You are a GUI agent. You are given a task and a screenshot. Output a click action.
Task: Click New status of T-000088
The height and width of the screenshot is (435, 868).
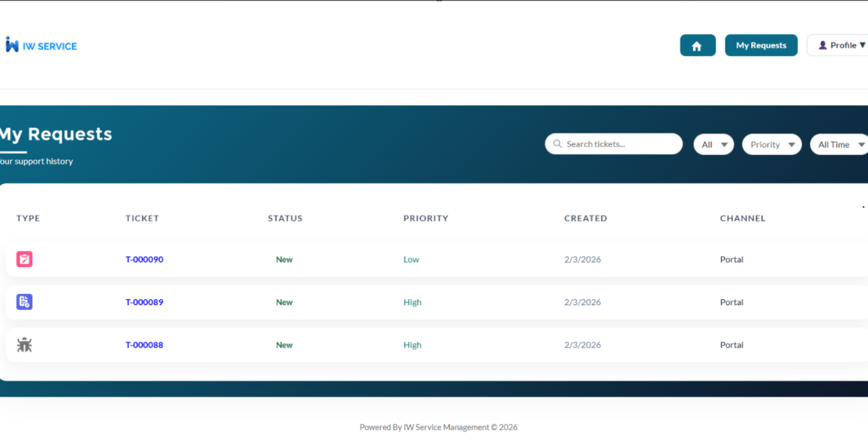click(x=285, y=345)
